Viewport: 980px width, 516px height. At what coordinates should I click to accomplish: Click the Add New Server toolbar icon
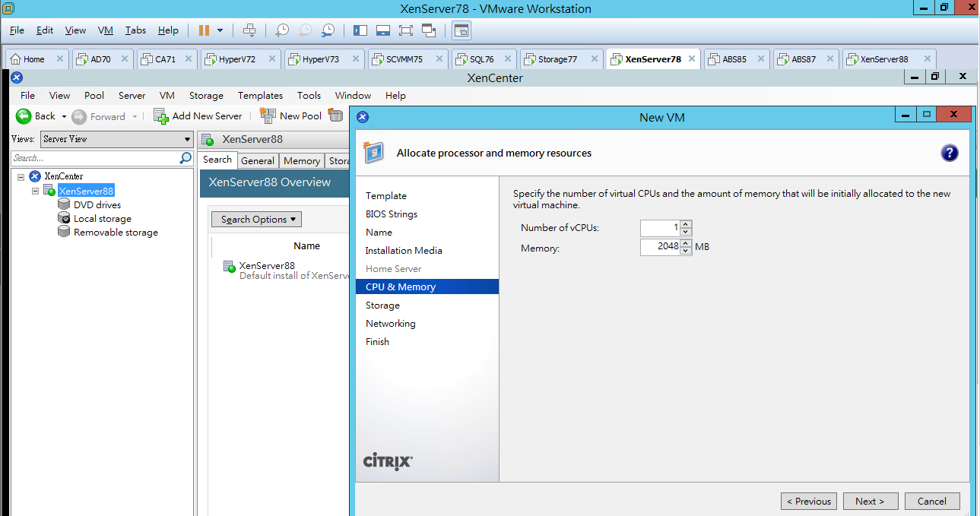(x=160, y=116)
